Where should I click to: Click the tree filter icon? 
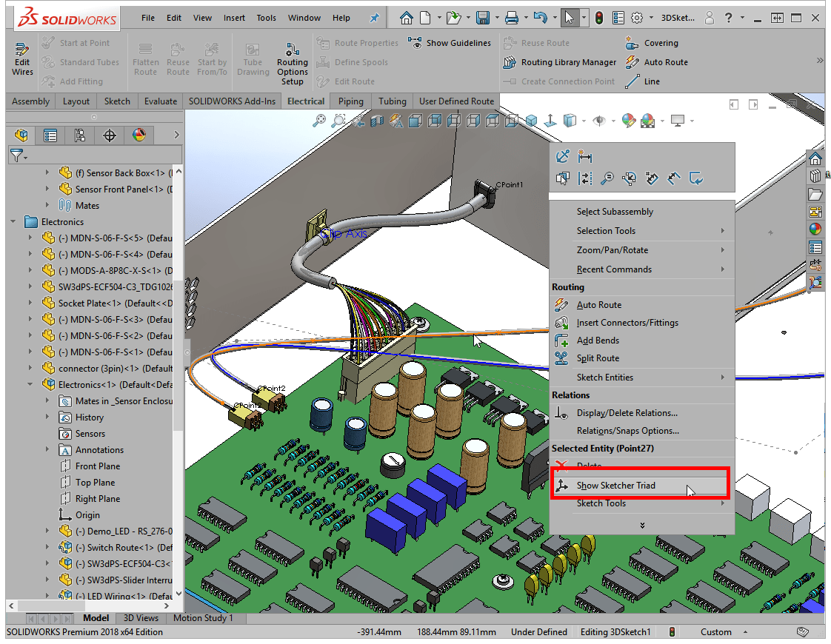pyautogui.click(x=17, y=155)
